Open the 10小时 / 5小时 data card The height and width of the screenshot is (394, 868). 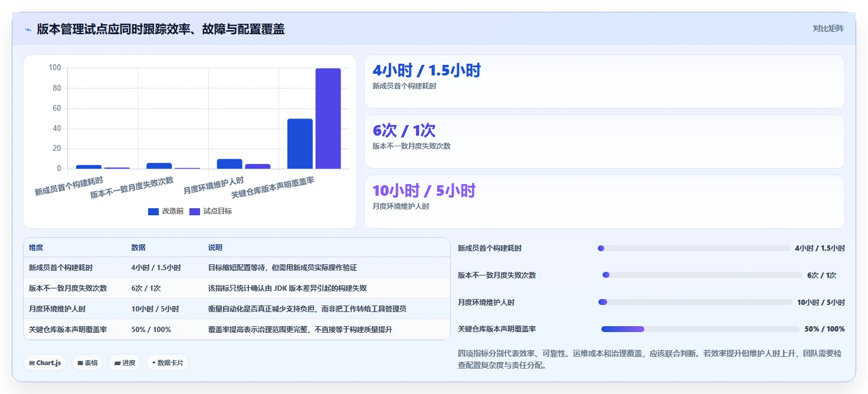[x=604, y=202]
